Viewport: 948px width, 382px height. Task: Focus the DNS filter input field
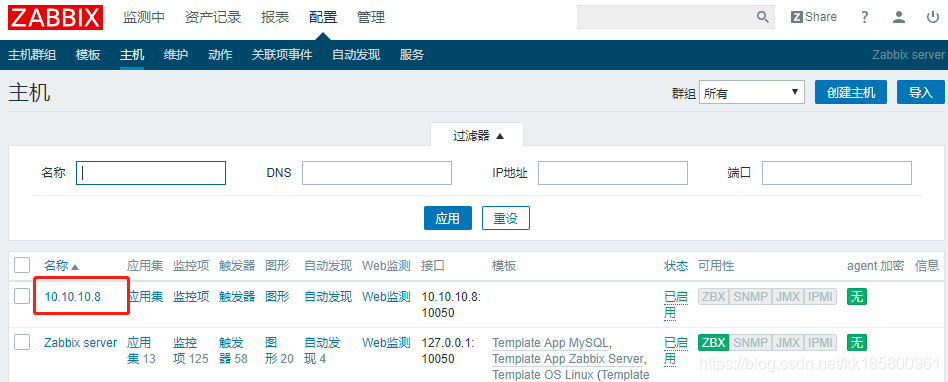[x=377, y=173]
